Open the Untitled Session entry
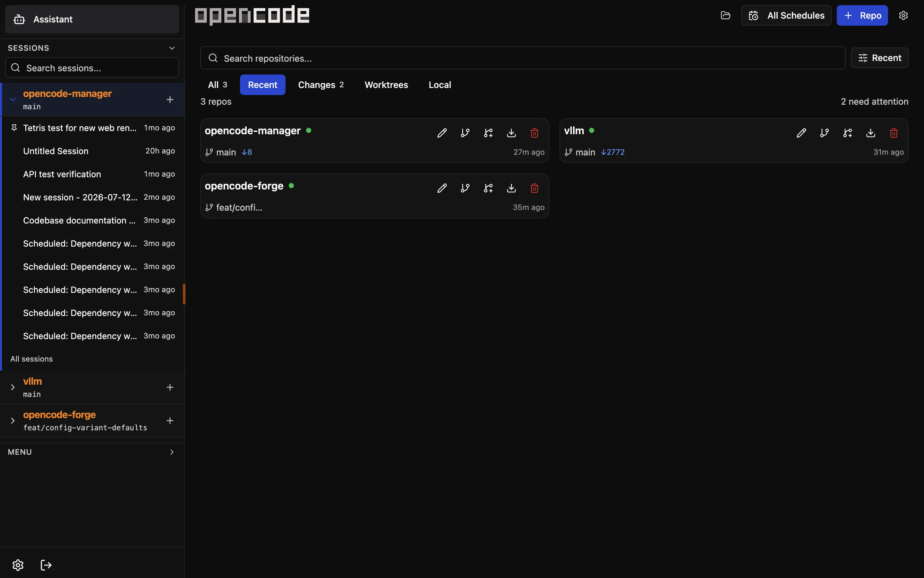Image resolution: width=924 pixels, height=578 pixels. coord(93,151)
